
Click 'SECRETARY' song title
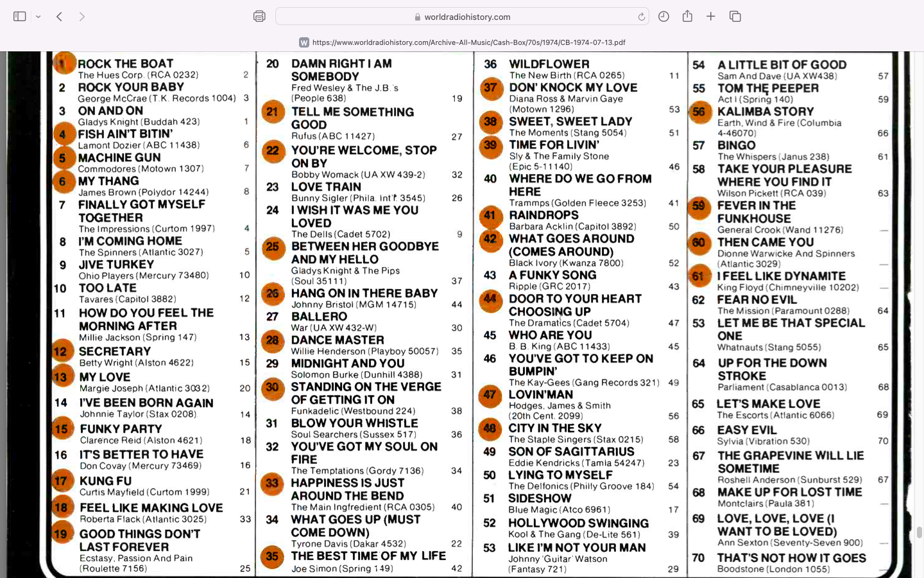click(115, 351)
